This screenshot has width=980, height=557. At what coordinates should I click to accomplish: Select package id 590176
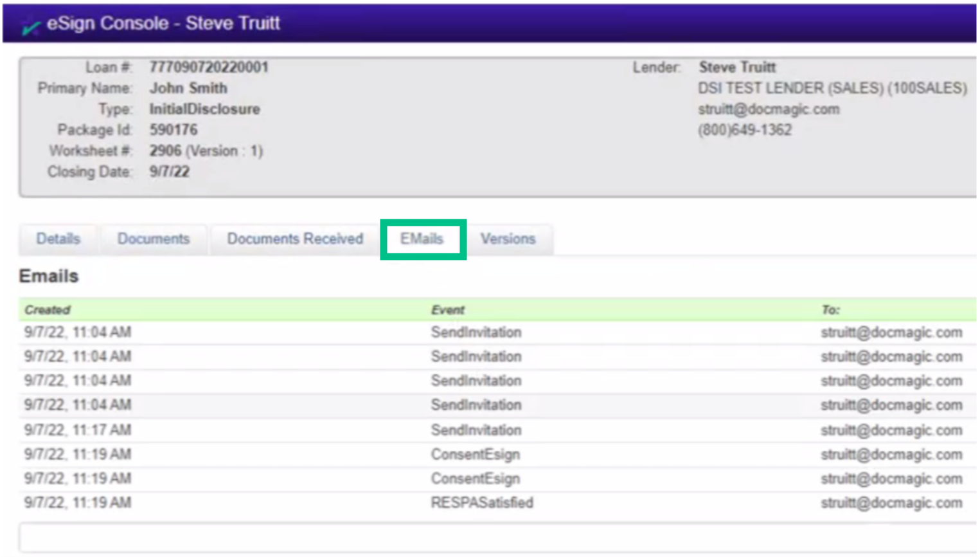coord(174,130)
